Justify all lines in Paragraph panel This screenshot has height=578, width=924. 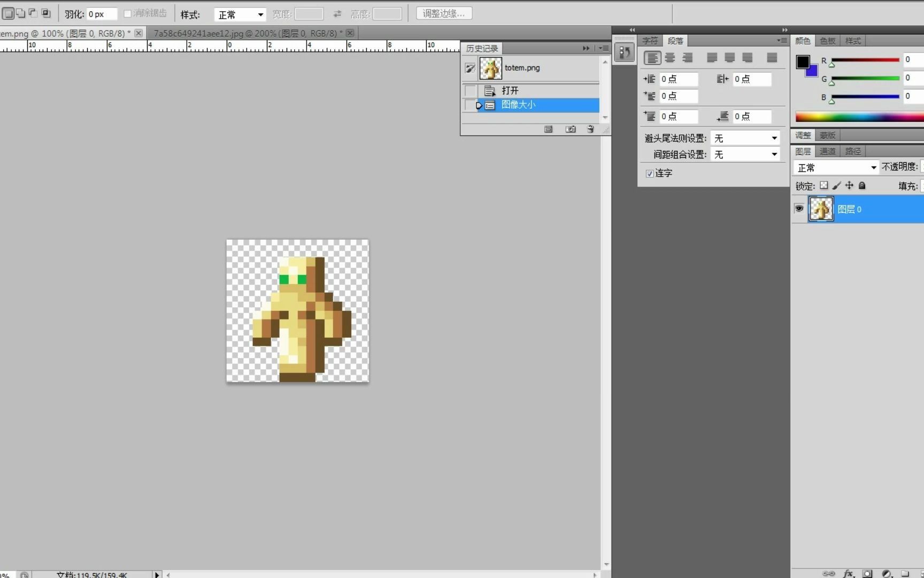pyautogui.click(x=772, y=58)
